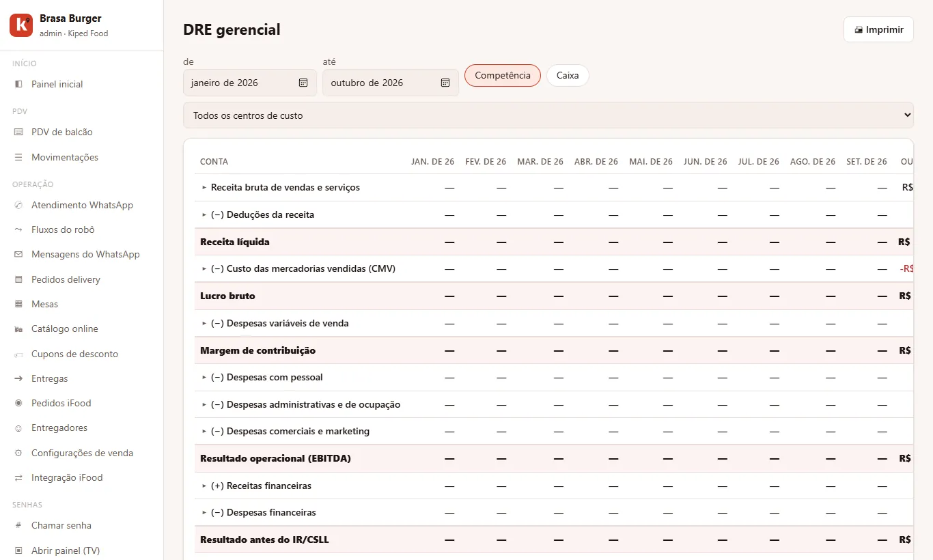933x560 pixels.
Task: Click the Receita líquida row label
Action: [235, 242]
